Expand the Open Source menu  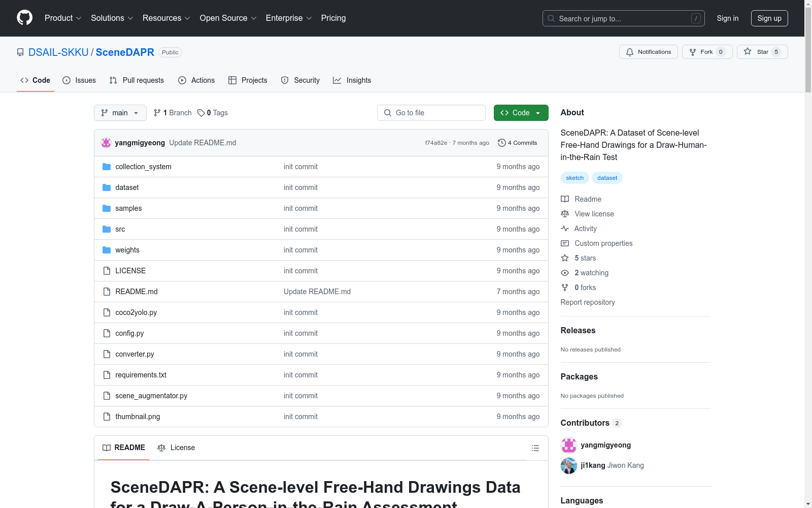228,18
